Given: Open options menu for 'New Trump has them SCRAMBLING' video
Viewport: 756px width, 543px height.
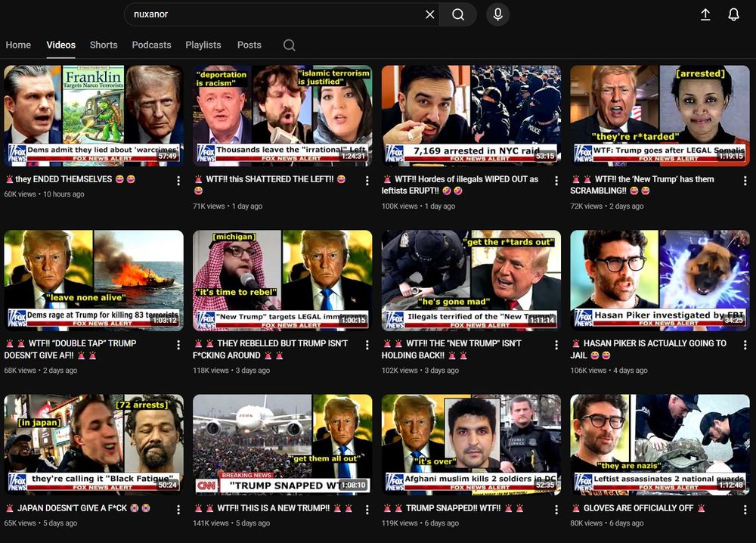Looking at the screenshot, I should [745, 180].
